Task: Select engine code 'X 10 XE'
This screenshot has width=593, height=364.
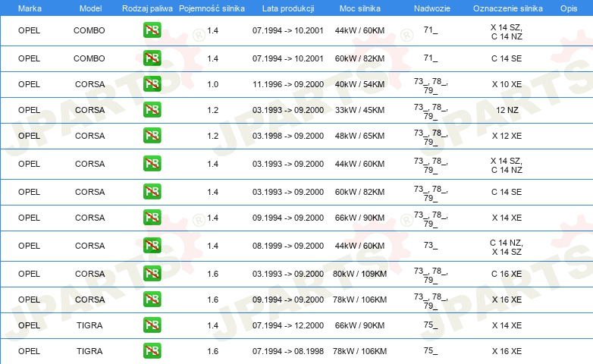Action: tap(507, 84)
